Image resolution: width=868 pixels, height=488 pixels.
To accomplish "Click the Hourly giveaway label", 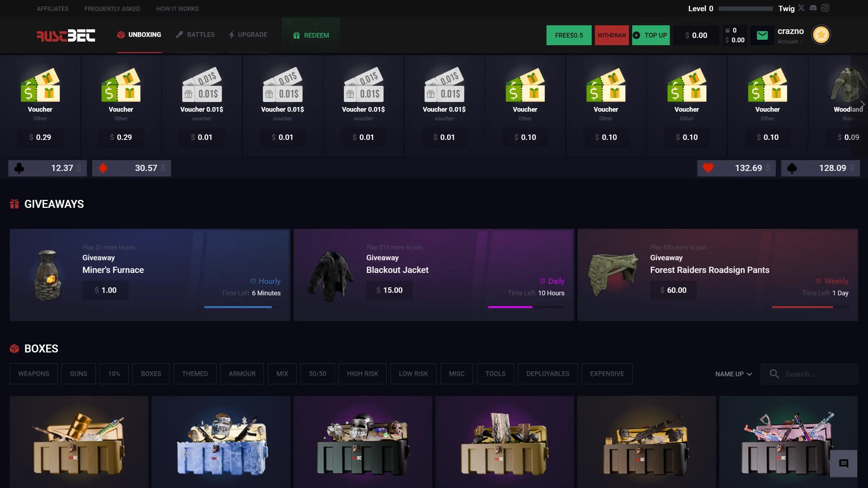I will pos(265,281).
